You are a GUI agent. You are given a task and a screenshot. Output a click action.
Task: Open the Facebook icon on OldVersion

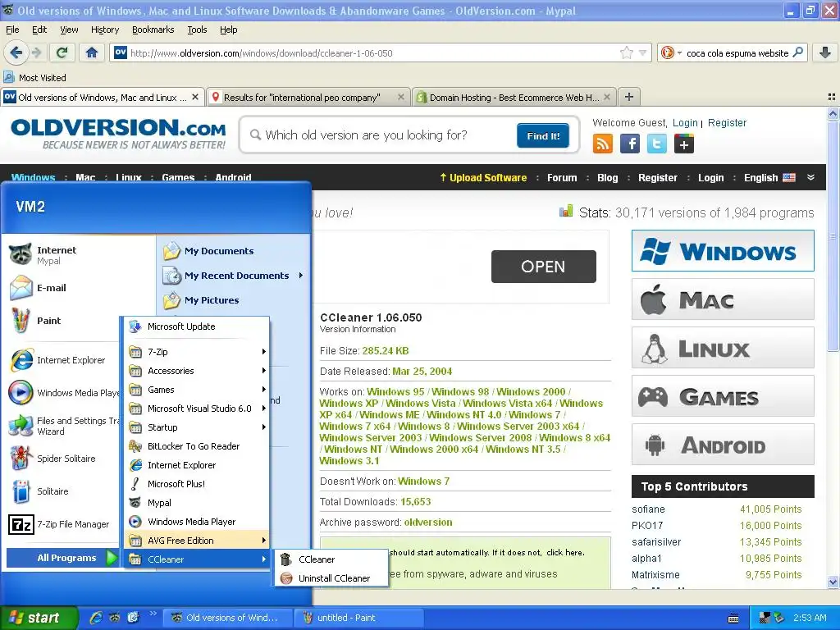(x=630, y=144)
